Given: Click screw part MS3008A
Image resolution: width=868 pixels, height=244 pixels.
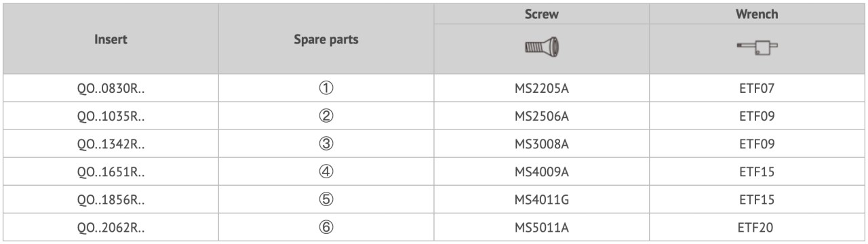Looking at the screenshot, I should 542,144.
